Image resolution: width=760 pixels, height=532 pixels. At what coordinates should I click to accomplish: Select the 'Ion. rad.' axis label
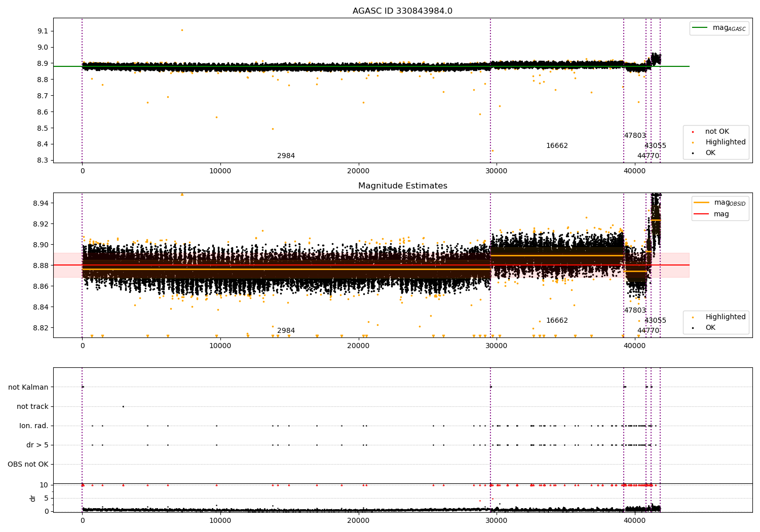[x=34, y=426]
